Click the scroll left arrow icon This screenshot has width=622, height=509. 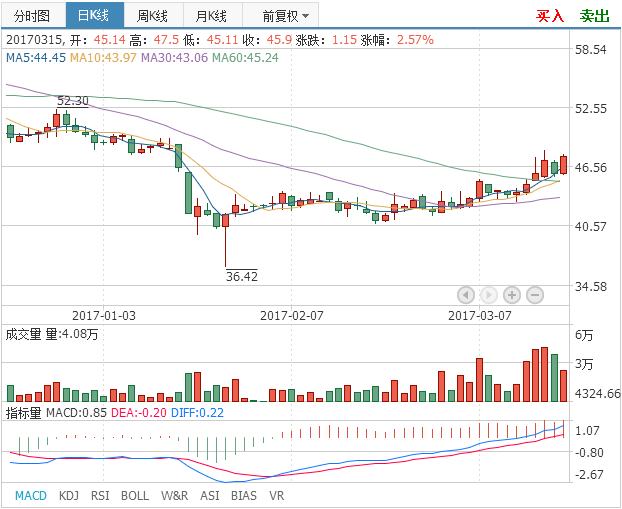pos(466,294)
